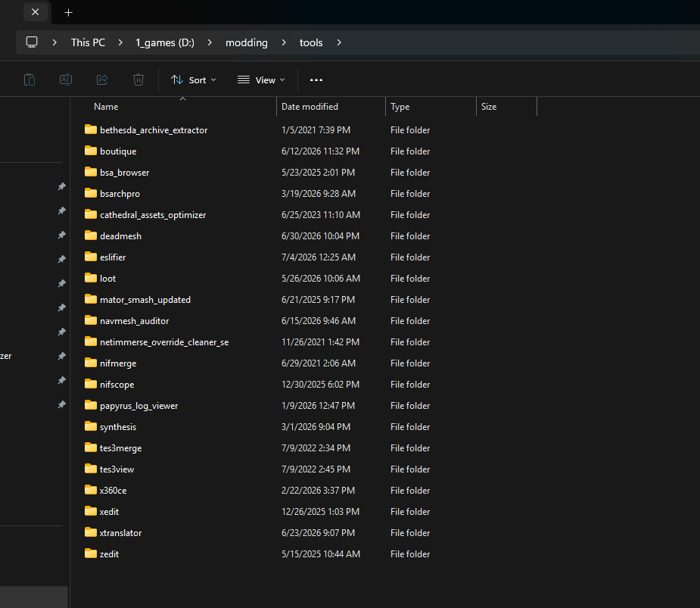Select mator_smash_updated folder icon

[91, 299]
